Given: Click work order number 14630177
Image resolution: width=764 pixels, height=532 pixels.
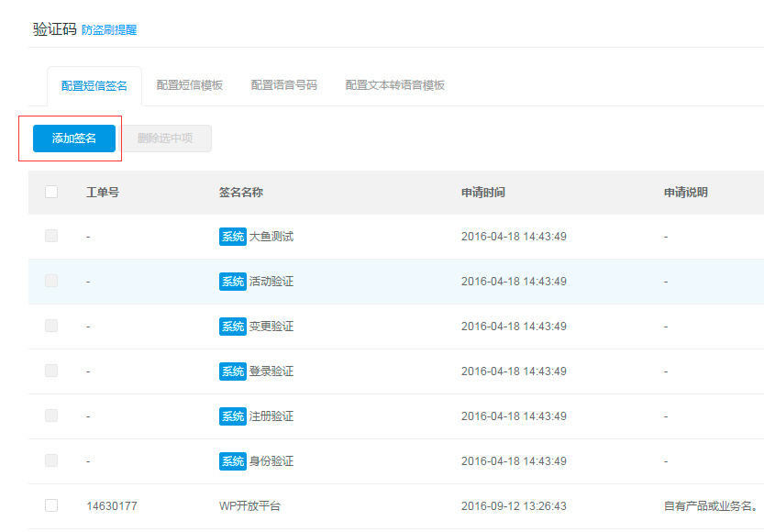Looking at the screenshot, I should pos(112,506).
